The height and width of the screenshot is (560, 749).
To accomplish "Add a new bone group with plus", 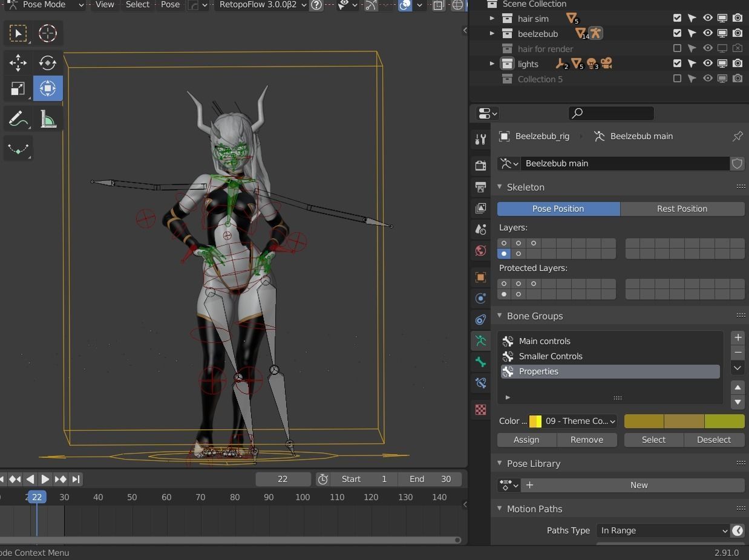I will coord(738,337).
